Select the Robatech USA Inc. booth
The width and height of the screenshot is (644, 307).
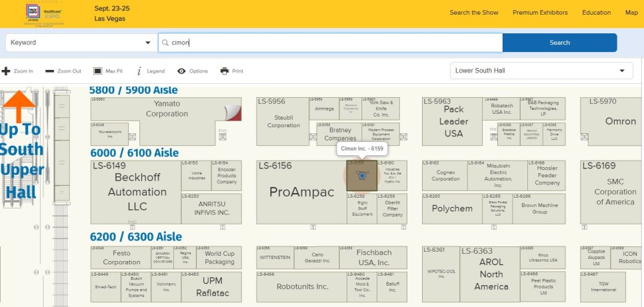pyautogui.click(x=501, y=109)
